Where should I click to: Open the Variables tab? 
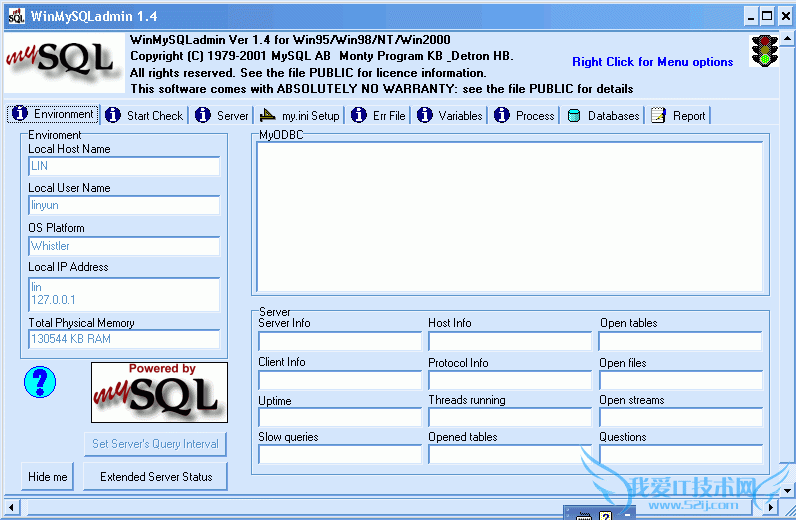(460, 116)
